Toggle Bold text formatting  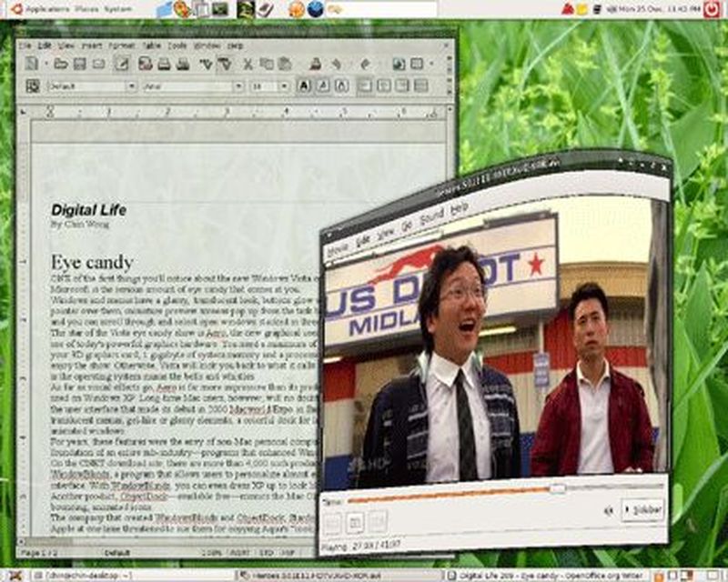click(x=305, y=85)
